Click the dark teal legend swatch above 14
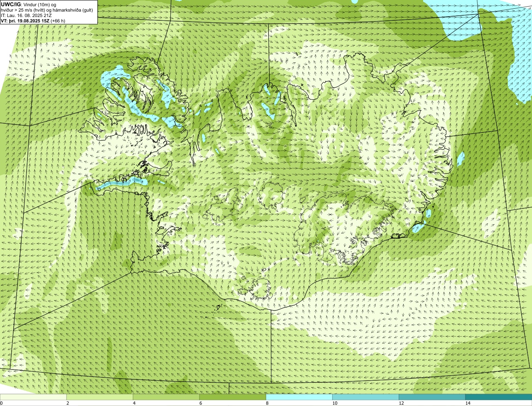Screen dimensions: 532x406 [499, 397]
